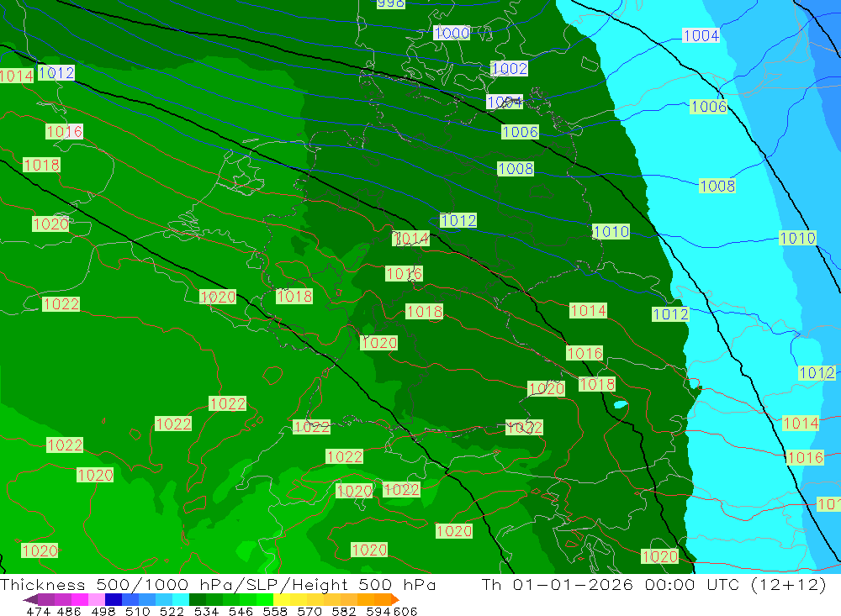Click the red 1014 label on cyan area
Screen dimensions: 841x616
click(x=801, y=424)
